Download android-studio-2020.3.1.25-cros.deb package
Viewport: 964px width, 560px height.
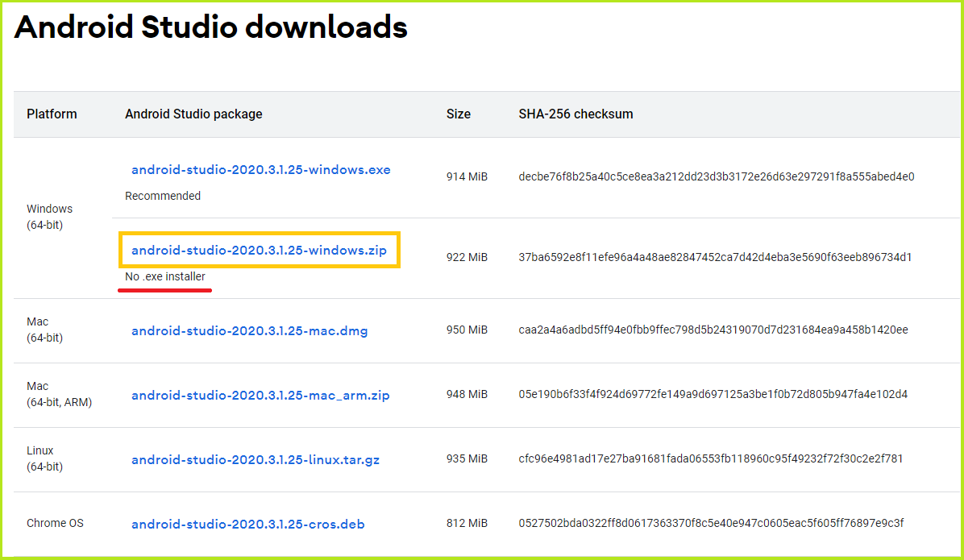[x=247, y=525]
